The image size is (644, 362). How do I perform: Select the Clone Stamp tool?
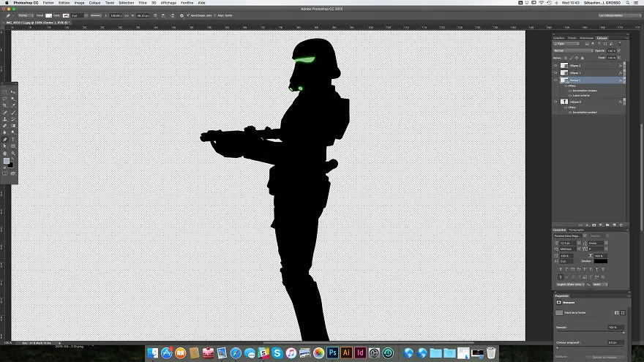(5, 119)
